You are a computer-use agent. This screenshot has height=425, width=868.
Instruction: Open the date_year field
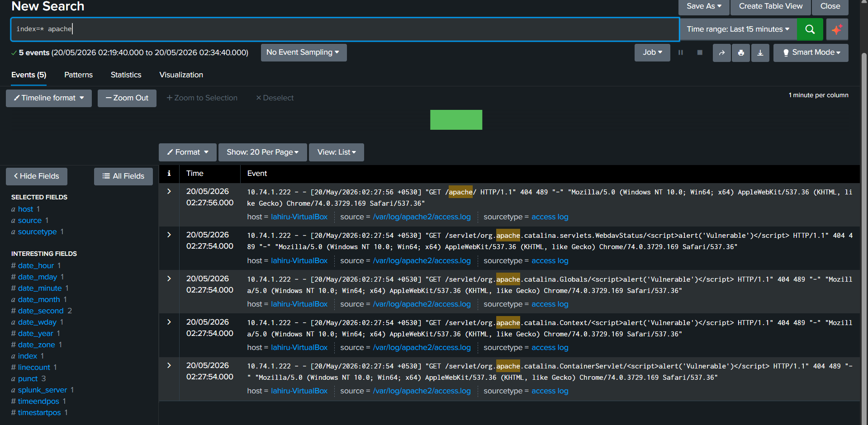[x=36, y=334]
